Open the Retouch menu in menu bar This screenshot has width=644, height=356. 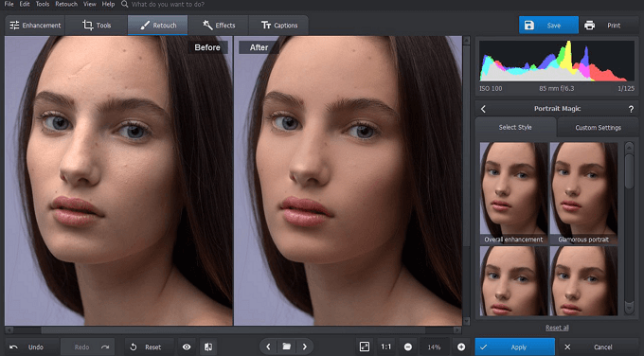point(66,4)
